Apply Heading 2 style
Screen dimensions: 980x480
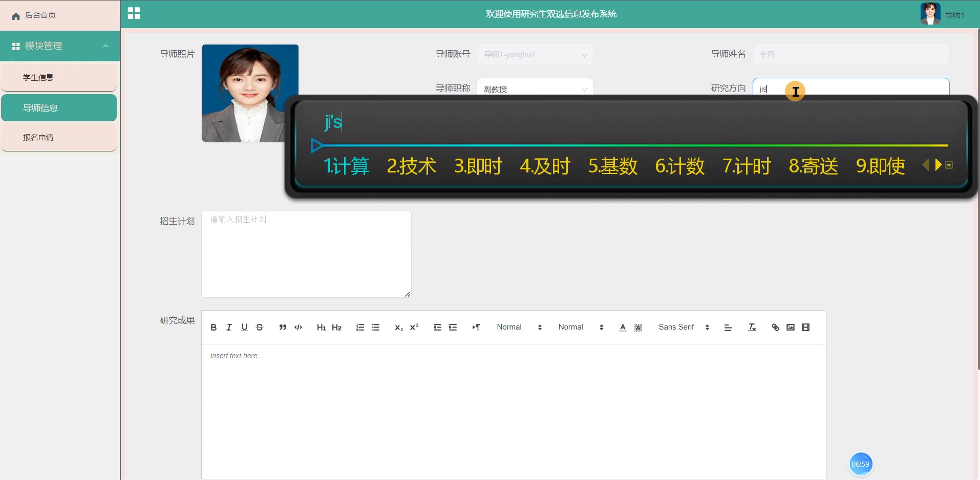[x=336, y=328]
